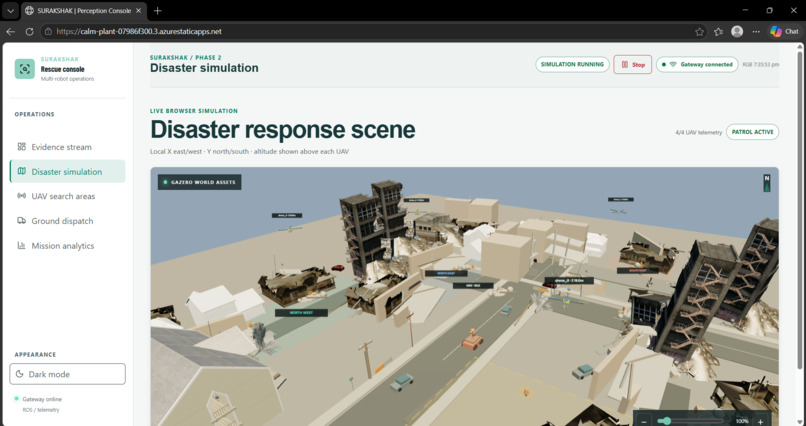Click the 4/4 UAV telemetry text

click(x=699, y=133)
